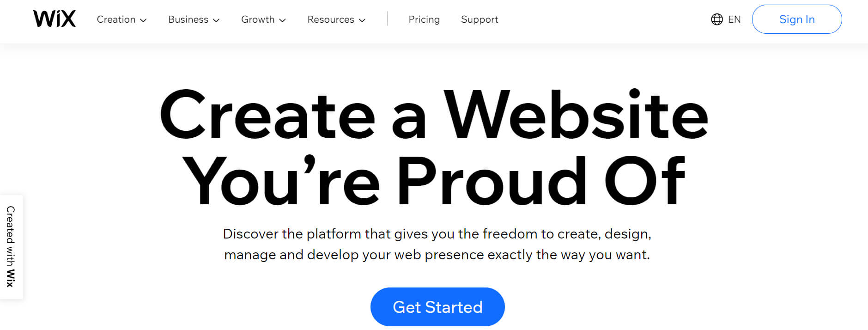Open the Support link
Screen dimensions: 868x330
[480, 19]
